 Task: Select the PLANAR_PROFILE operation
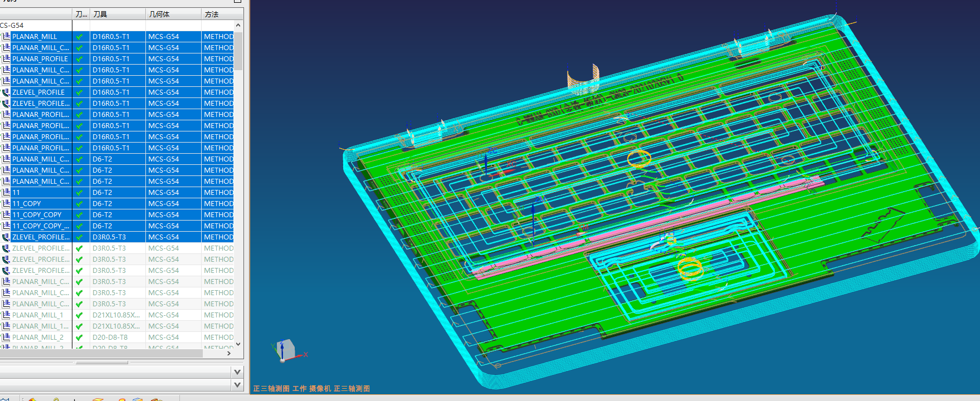click(x=40, y=59)
